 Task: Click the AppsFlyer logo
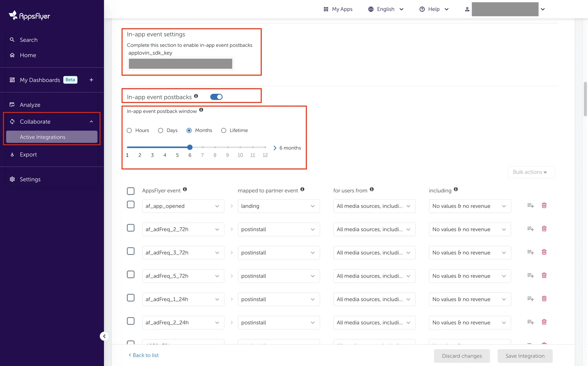pyautogui.click(x=29, y=15)
